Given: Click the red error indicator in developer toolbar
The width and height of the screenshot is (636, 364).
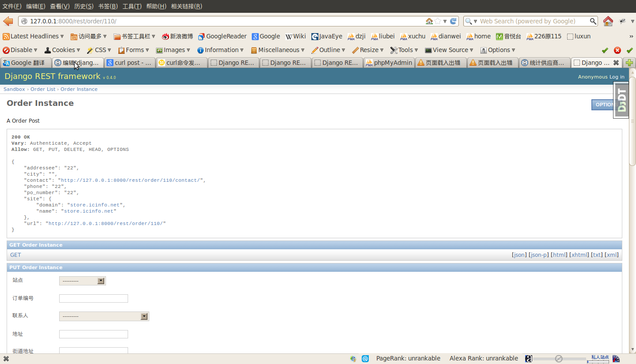Looking at the screenshot, I should (x=617, y=50).
